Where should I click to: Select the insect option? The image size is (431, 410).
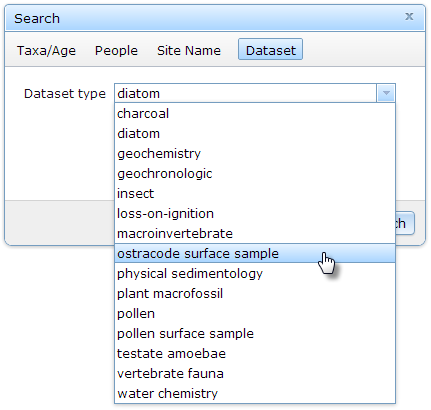(255, 193)
